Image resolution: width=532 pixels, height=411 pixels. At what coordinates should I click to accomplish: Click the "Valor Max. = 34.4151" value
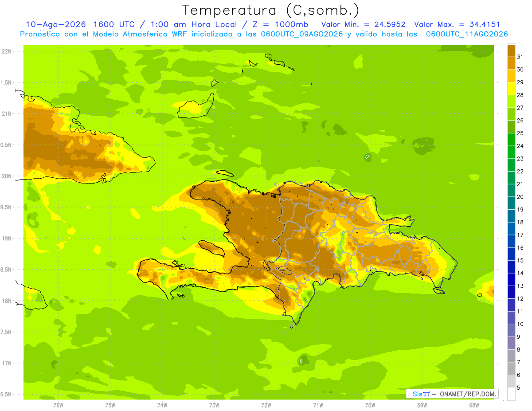[457, 25]
